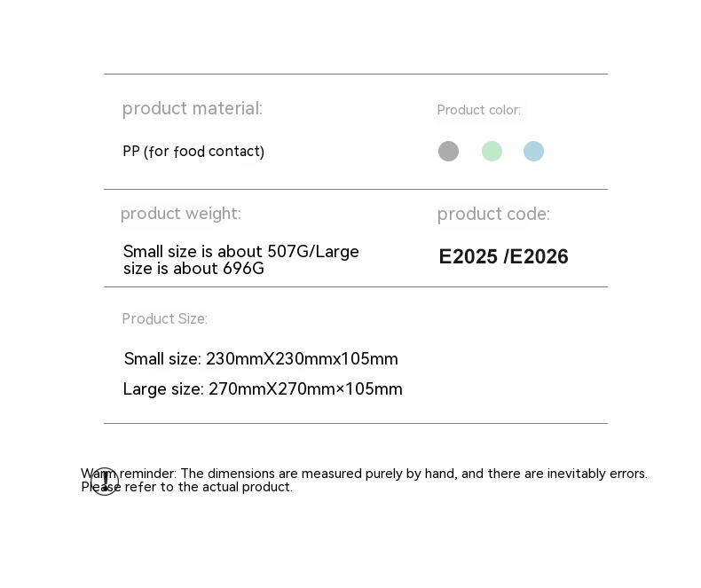The height and width of the screenshot is (588, 701).
Task: Click the "Product Size:" heading
Action: tap(165, 319)
